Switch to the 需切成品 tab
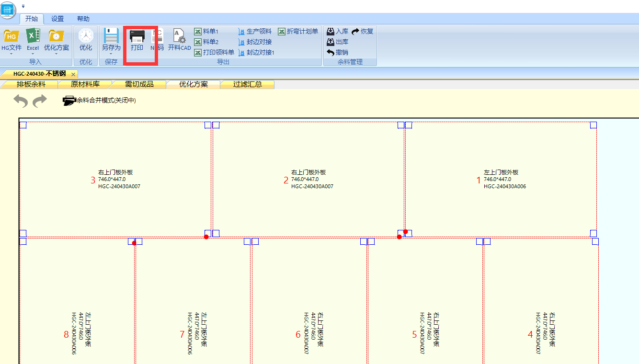The image size is (639, 364). pos(139,84)
